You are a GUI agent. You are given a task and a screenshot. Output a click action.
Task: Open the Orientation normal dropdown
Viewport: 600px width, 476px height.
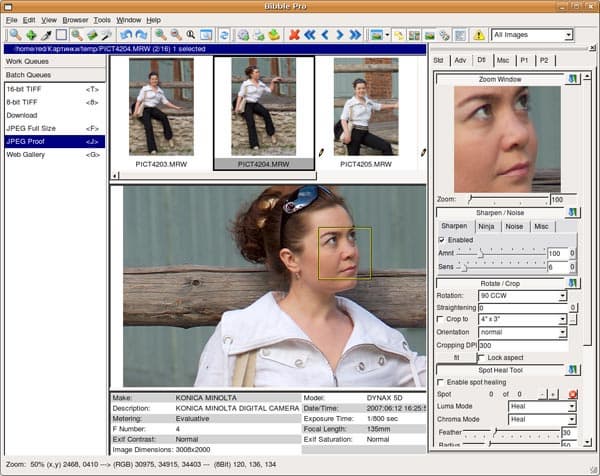[x=522, y=332]
